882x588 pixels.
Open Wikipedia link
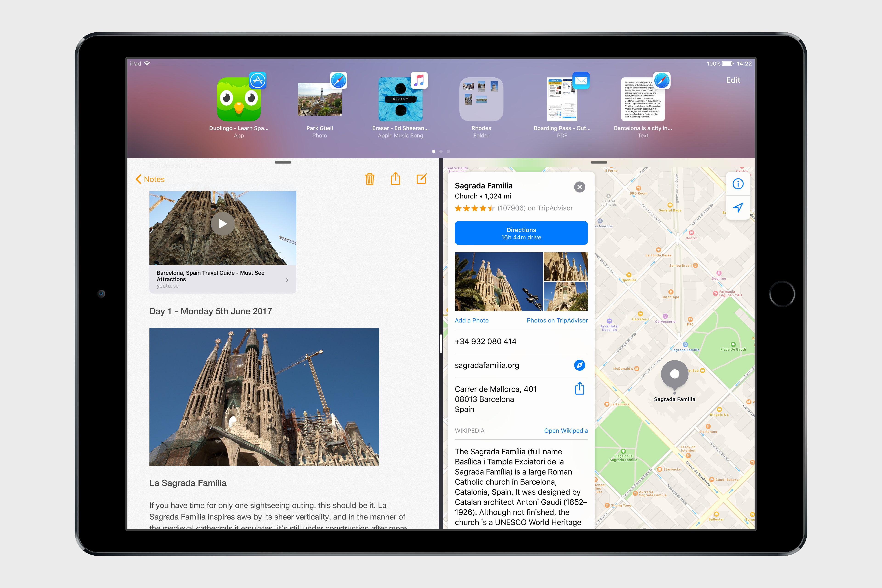pos(565,430)
